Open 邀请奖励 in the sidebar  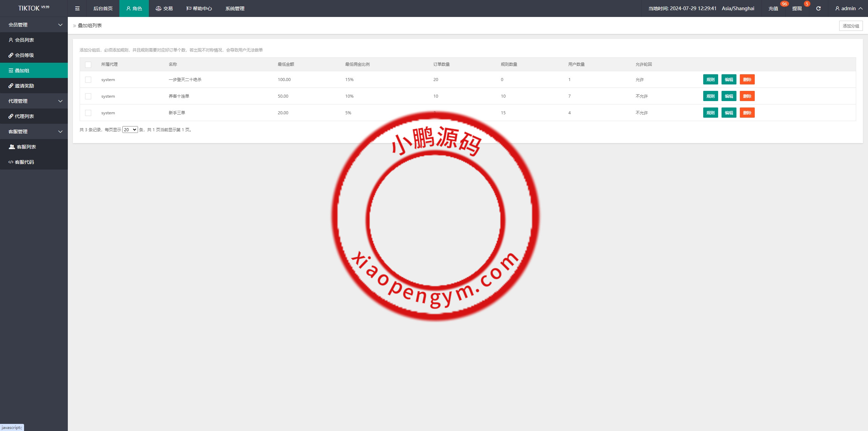click(x=24, y=86)
